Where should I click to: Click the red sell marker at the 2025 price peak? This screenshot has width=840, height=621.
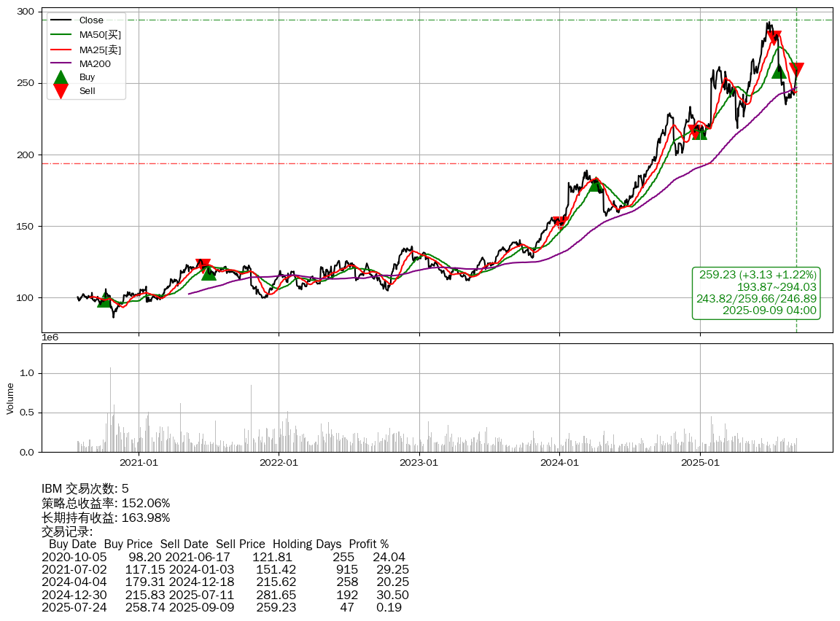click(x=774, y=38)
